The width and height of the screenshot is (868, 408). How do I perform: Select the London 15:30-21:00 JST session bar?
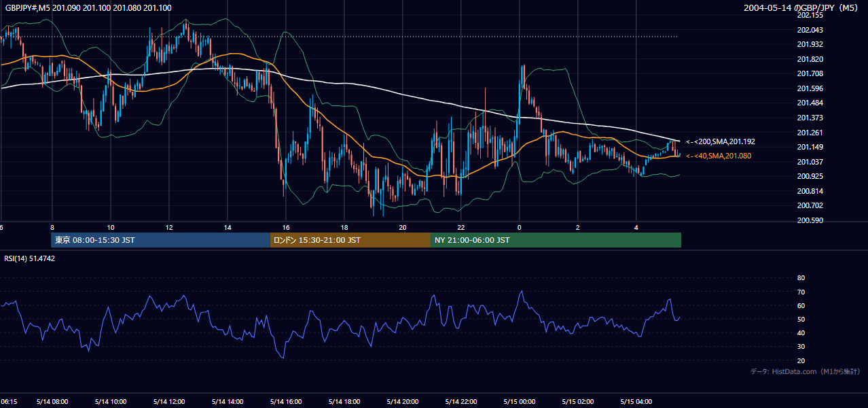pos(350,240)
